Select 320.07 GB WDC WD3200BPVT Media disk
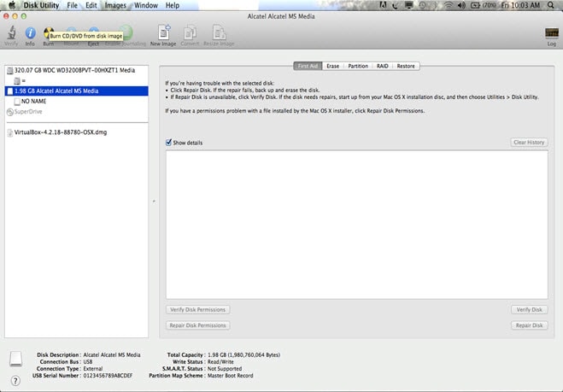This screenshot has height=392, width=563. pos(77,70)
